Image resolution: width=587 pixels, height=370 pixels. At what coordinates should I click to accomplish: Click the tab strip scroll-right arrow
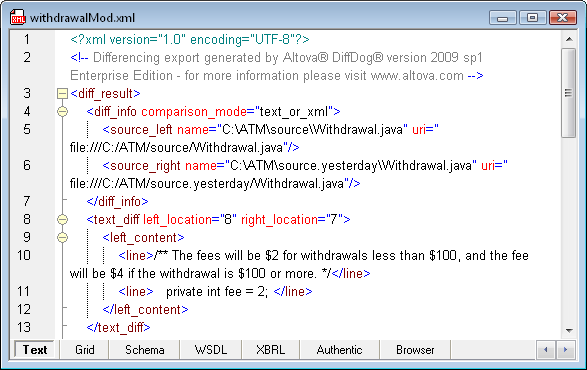coord(565,350)
